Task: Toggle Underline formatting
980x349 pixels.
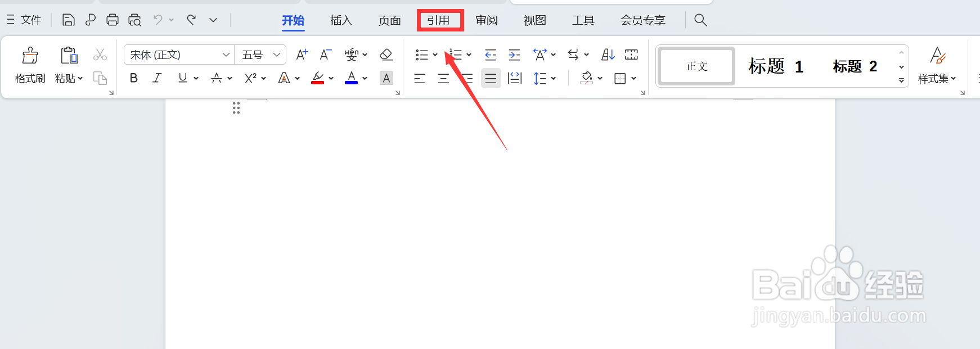Action: pos(182,78)
